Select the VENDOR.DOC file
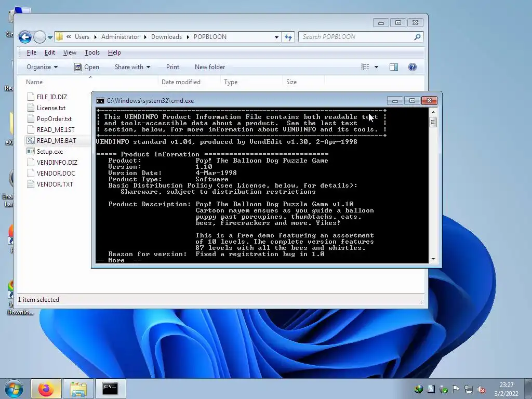Image resolution: width=532 pixels, height=399 pixels. pyautogui.click(x=56, y=173)
